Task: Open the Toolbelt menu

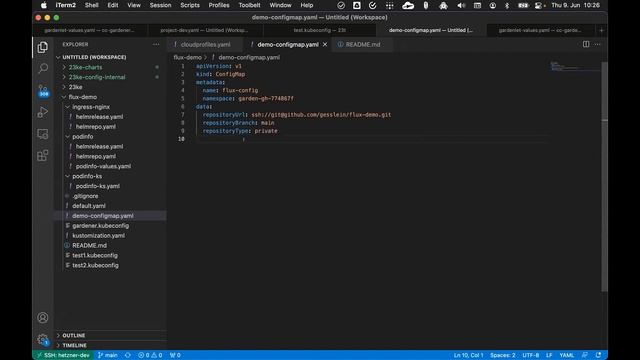Action: point(249,5)
